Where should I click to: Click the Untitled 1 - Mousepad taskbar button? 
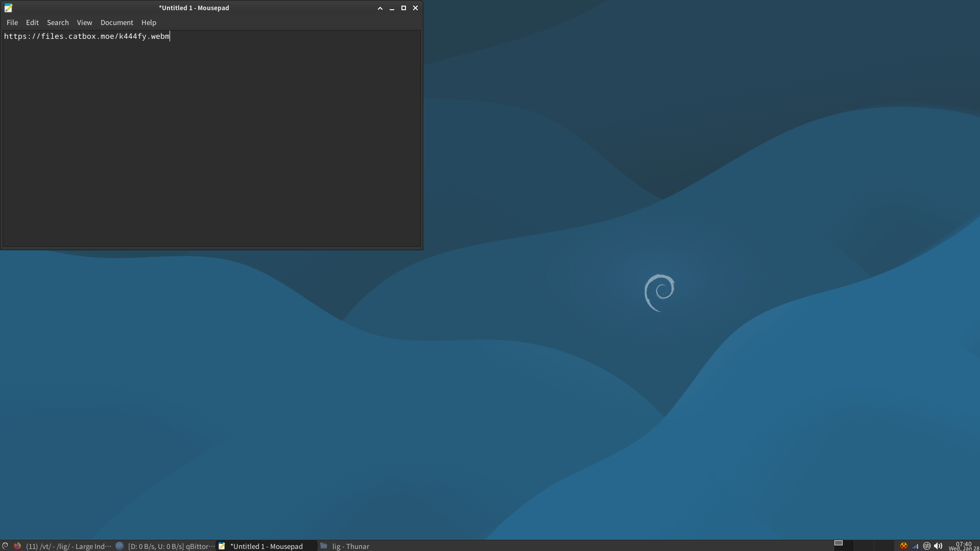pos(267,546)
